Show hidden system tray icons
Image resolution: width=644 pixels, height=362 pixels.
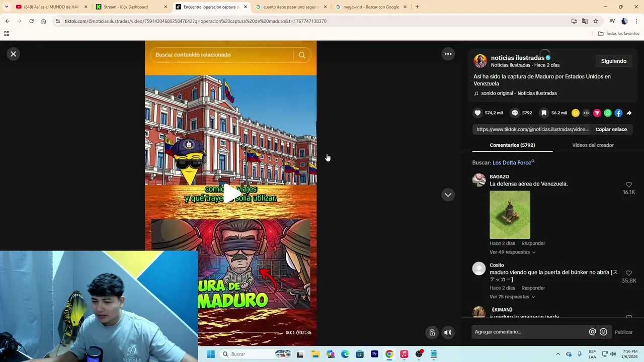coord(557,354)
